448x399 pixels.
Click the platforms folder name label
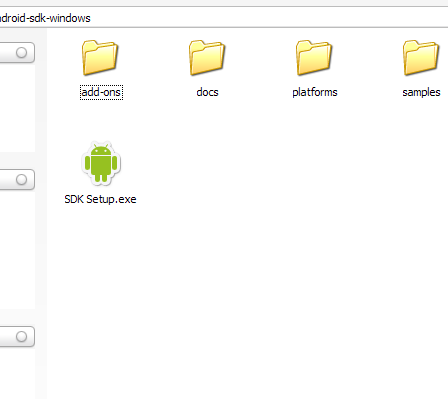(x=315, y=92)
